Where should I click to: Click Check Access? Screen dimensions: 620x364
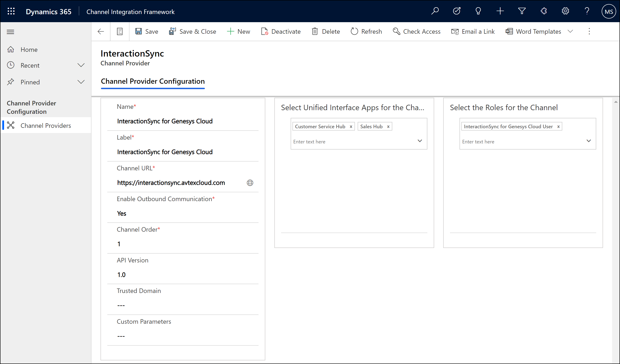(417, 31)
